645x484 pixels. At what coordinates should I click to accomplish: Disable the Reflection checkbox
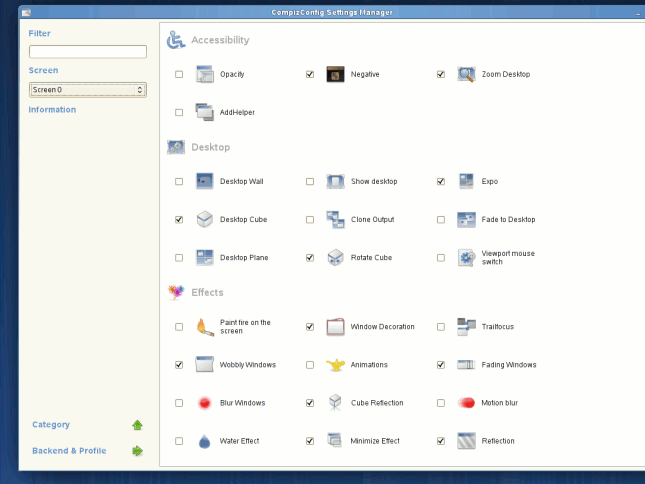(x=441, y=441)
